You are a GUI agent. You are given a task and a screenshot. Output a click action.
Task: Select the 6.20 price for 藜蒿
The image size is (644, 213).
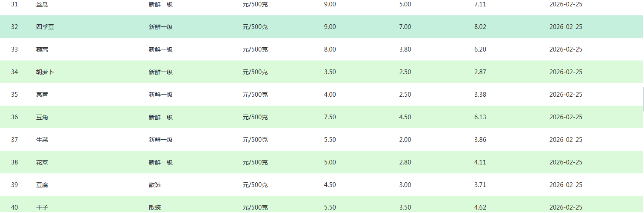pyautogui.click(x=480, y=49)
